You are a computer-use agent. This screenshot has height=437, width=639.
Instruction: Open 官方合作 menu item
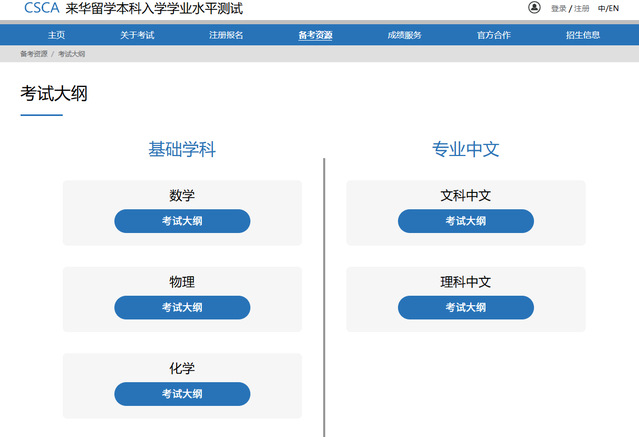click(493, 35)
